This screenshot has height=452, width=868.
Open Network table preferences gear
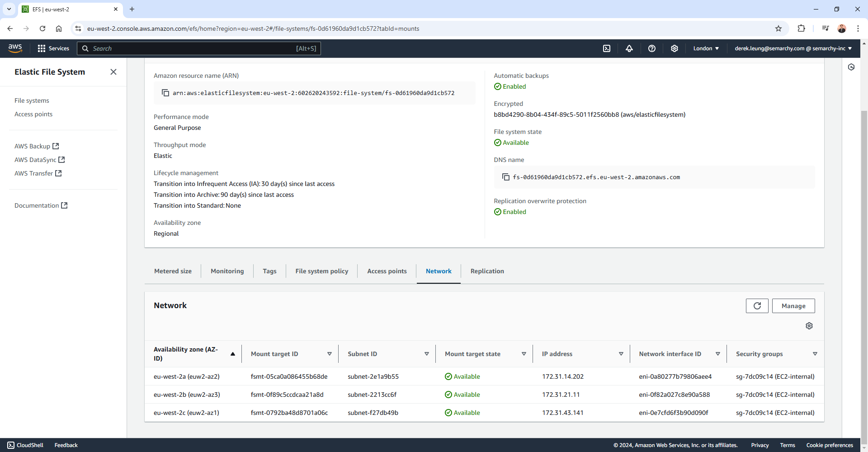809,326
